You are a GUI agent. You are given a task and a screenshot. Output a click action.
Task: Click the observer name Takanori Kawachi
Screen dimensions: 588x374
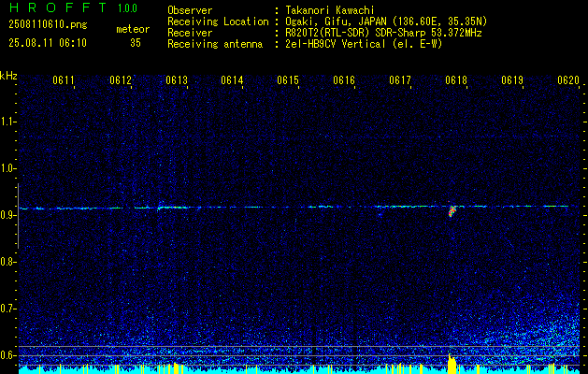[330, 10]
